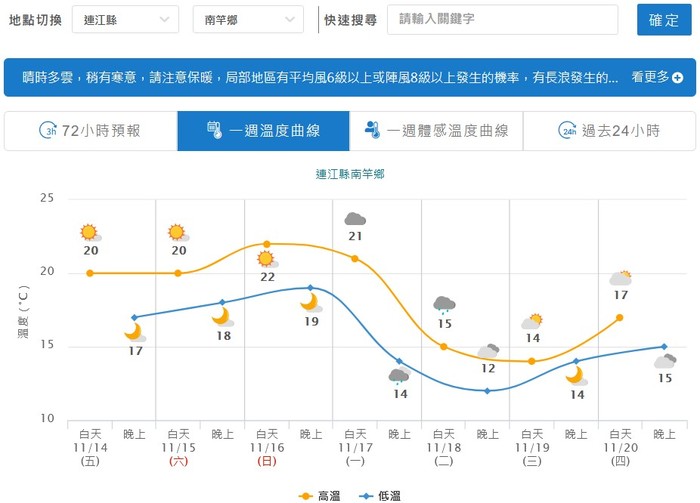Click the moon icon above 19 on 11/16 night
This screenshot has width=700, height=503.
coord(310,302)
